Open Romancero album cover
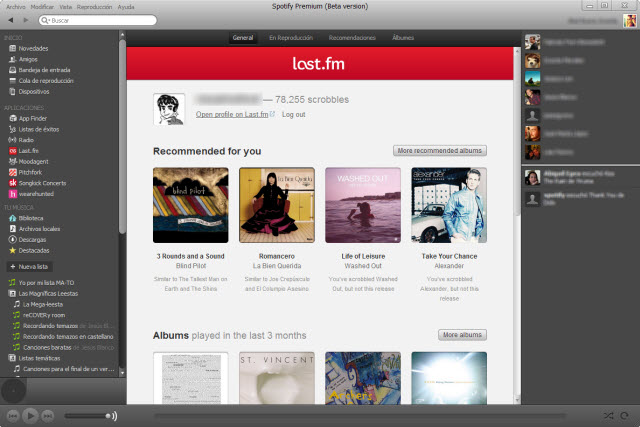This screenshot has width=640, height=427. click(x=277, y=205)
